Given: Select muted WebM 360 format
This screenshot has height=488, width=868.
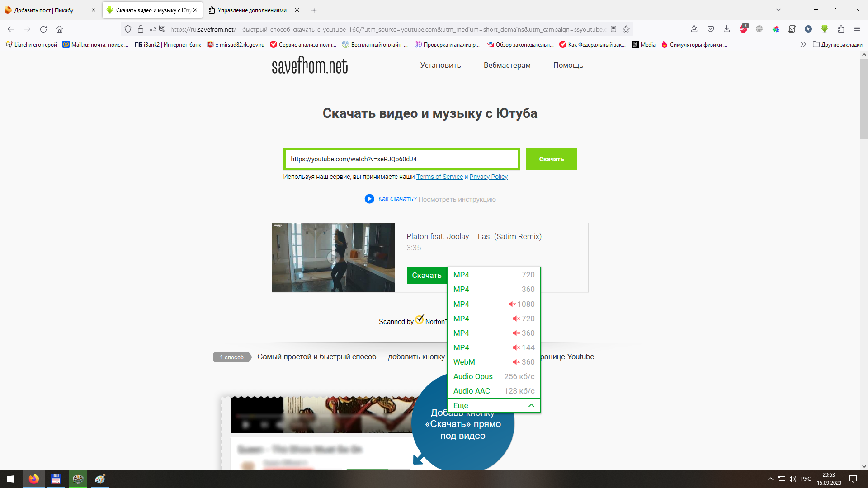Looking at the screenshot, I should [x=494, y=362].
